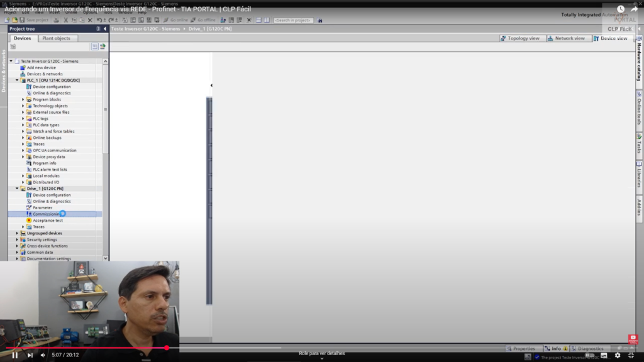Click the Undo arrow icon
644x362 pixels.
click(x=99, y=20)
